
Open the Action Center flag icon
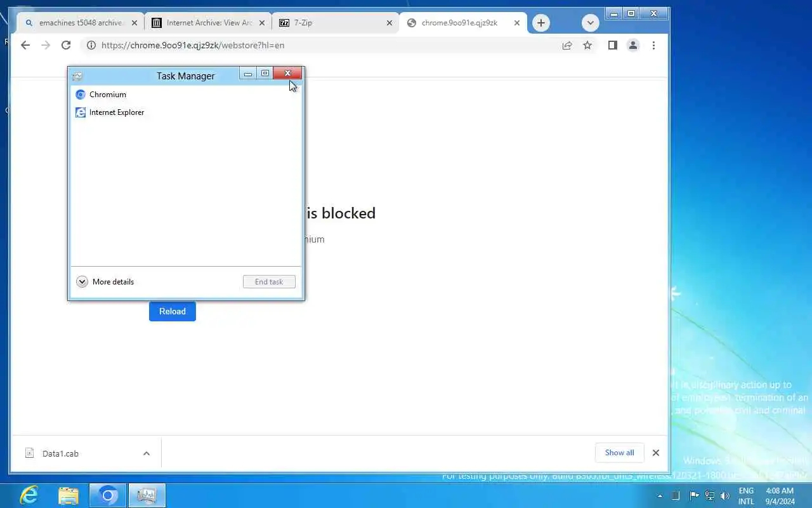694,496
